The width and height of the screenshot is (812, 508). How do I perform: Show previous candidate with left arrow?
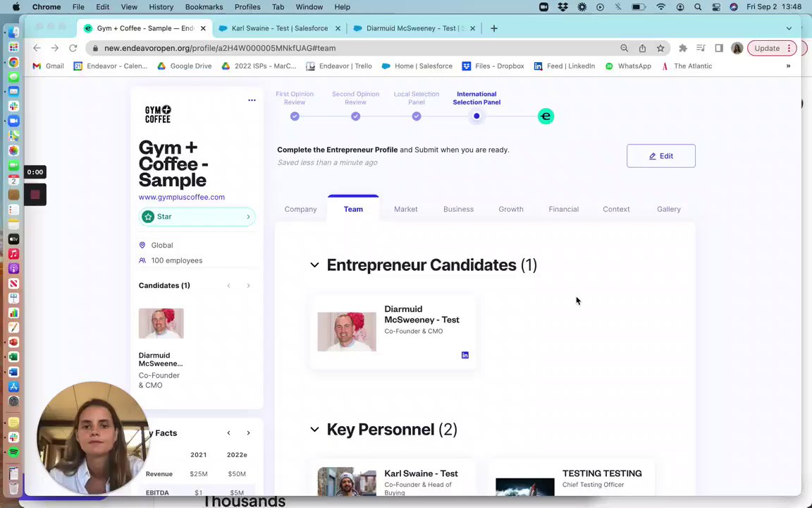(228, 286)
